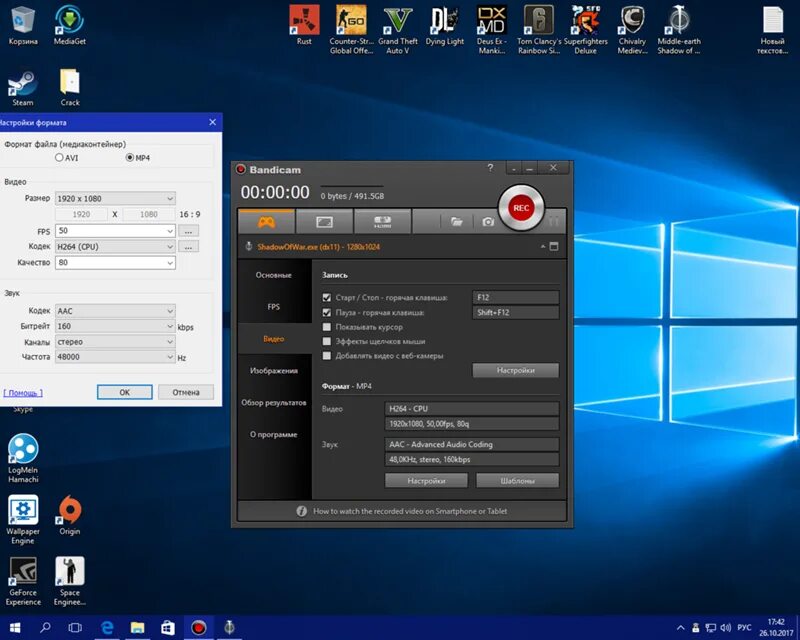The width and height of the screenshot is (800, 640).
Task: Open Middle-earth Shadow of War shortcut
Action: point(679,30)
